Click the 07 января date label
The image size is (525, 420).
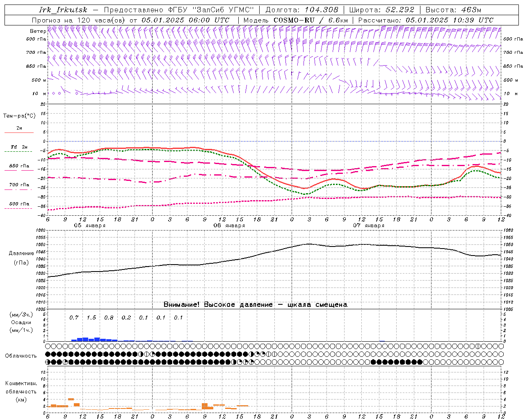pos(368,226)
